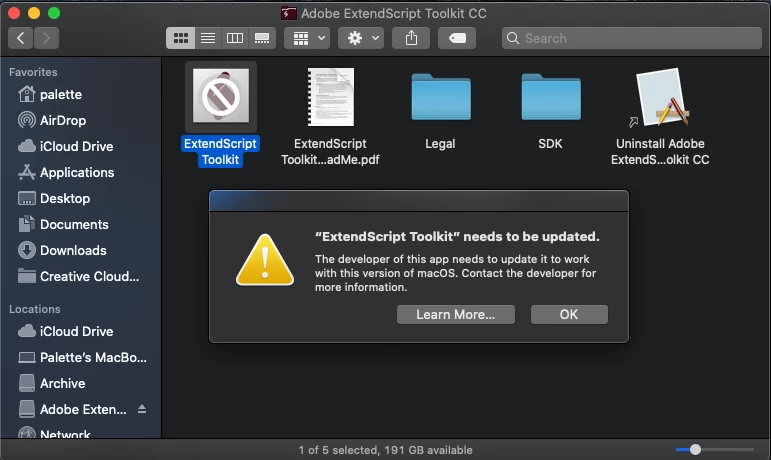Open Desktop in sidebar
This screenshot has width=771, height=460.
[x=54, y=199]
